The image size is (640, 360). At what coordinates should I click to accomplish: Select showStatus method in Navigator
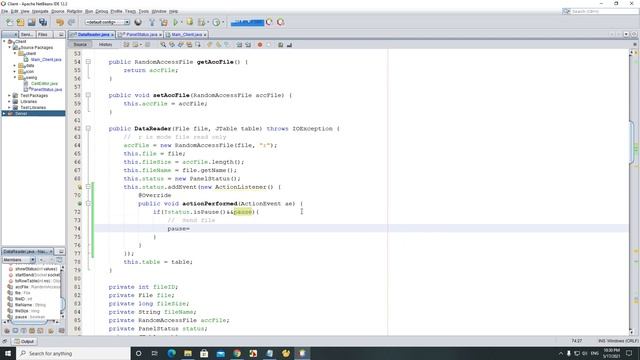click(x=36, y=269)
